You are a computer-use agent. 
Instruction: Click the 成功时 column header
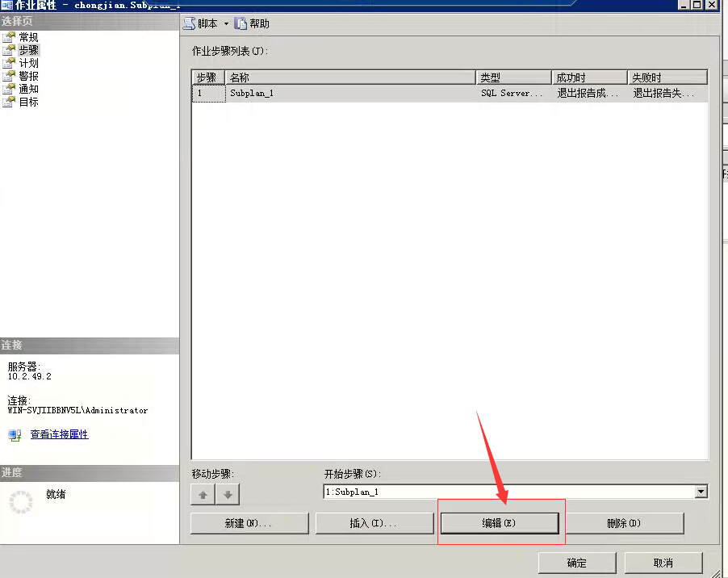(x=590, y=77)
